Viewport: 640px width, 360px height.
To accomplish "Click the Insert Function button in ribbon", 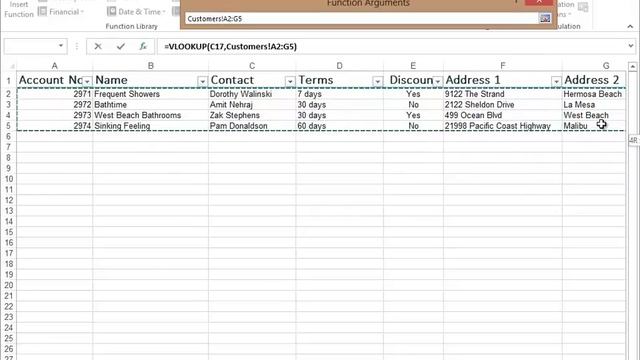I will (19, 9).
